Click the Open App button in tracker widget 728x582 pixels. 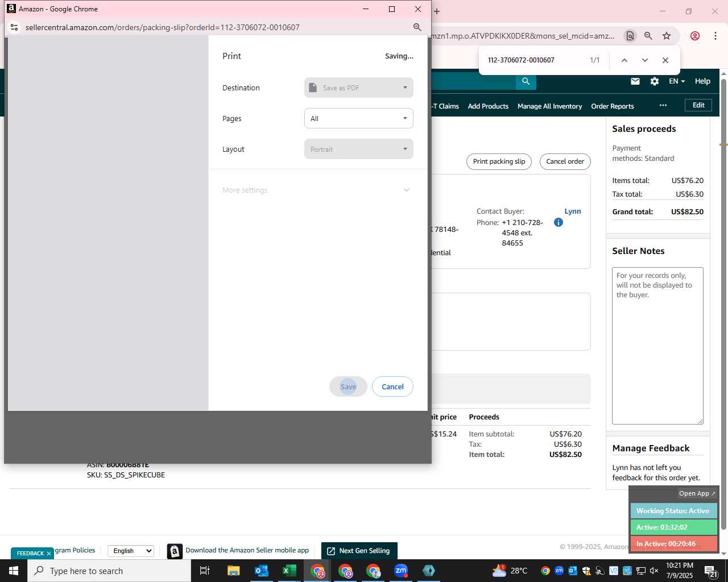pos(697,493)
